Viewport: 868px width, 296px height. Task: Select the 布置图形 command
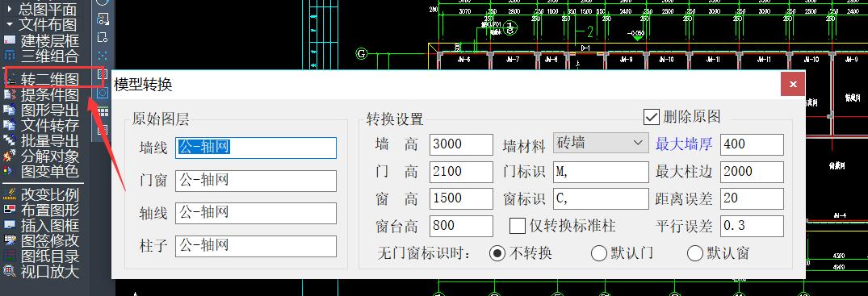click(41, 211)
